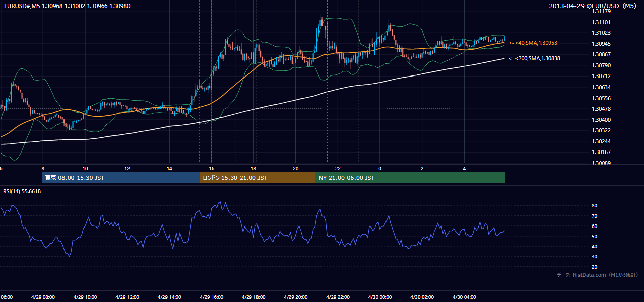The height and width of the screenshot is (302, 644).
Task: Click the <-<200,SMA,1.30838 white label
Action: (535, 58)
